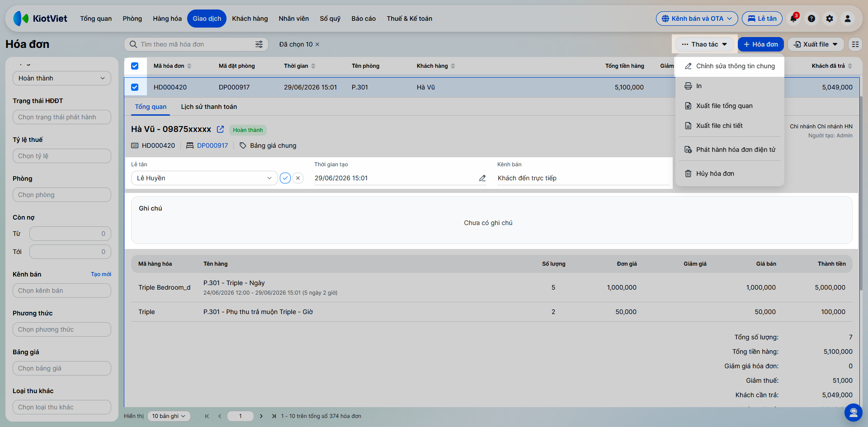Viewport: 868px width, 427px height.
Task: Open booking link DP000917
Action: coord(212,145)
